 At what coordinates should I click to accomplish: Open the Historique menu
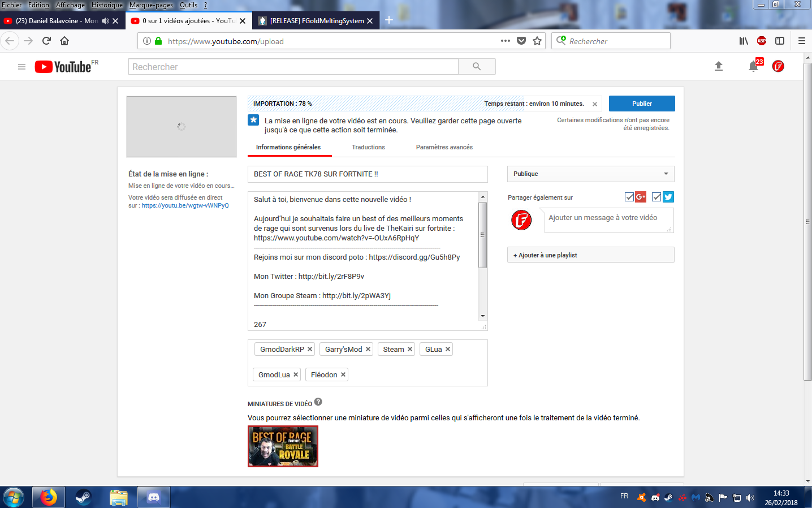(x=107, y=5)
